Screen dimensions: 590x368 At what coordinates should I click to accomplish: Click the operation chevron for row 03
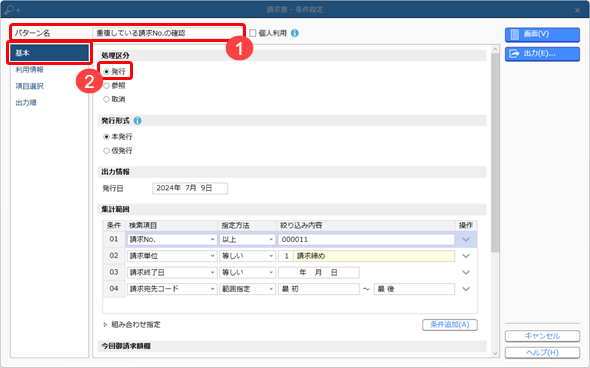[466, 273]
